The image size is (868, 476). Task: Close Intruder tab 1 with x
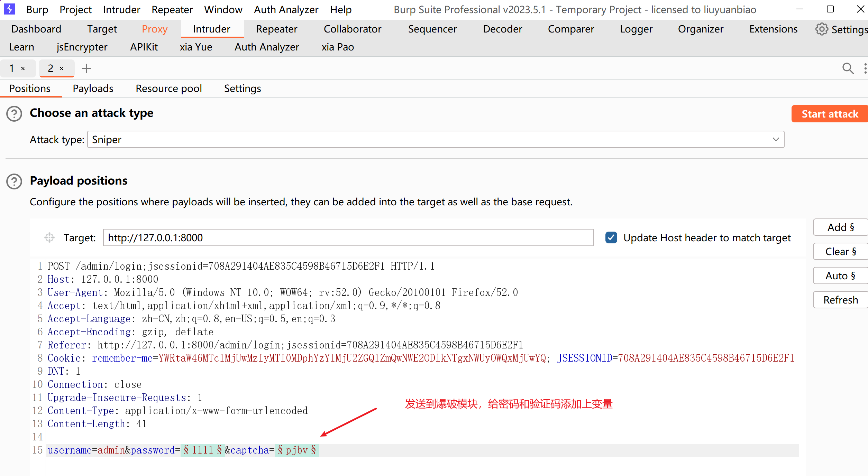coord(23,68)
